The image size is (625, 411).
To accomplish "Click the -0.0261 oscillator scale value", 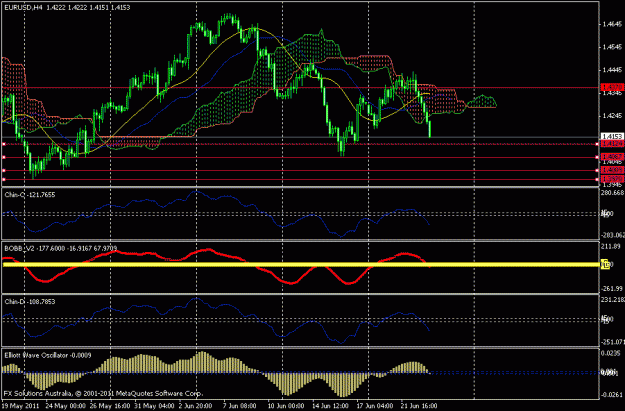I will [x=612, y=395].
